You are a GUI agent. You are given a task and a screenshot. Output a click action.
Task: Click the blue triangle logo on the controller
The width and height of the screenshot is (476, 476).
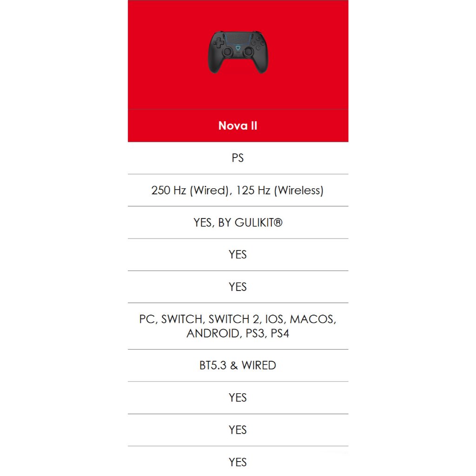coord(238,47)
